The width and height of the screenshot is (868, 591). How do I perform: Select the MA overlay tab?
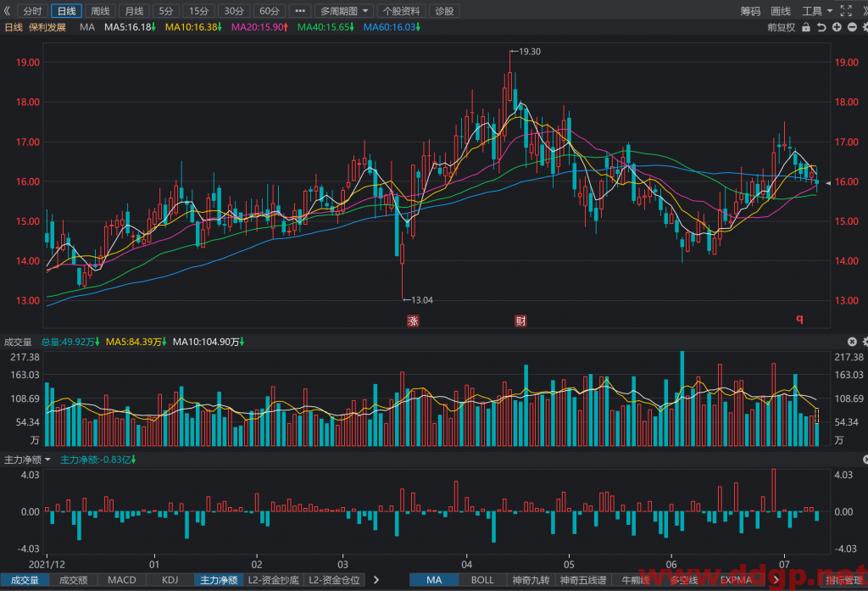(x=434, y=580)
